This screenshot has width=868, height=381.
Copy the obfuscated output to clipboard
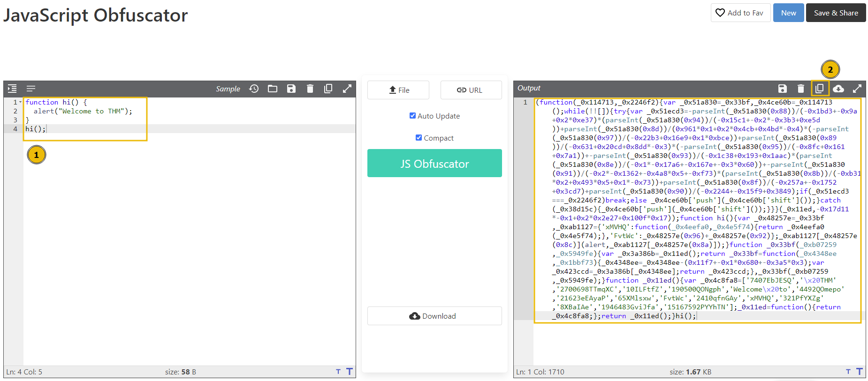pyautogui.click(x=820, y=88)
